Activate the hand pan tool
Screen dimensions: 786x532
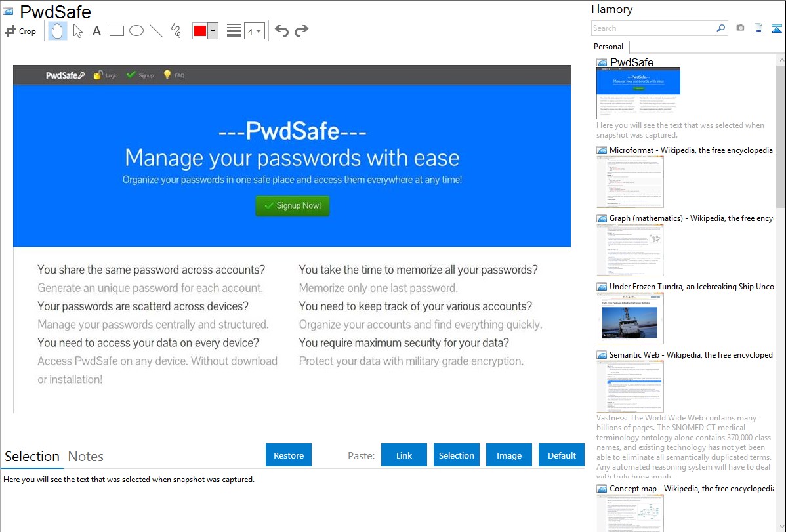tap(57, 31)
